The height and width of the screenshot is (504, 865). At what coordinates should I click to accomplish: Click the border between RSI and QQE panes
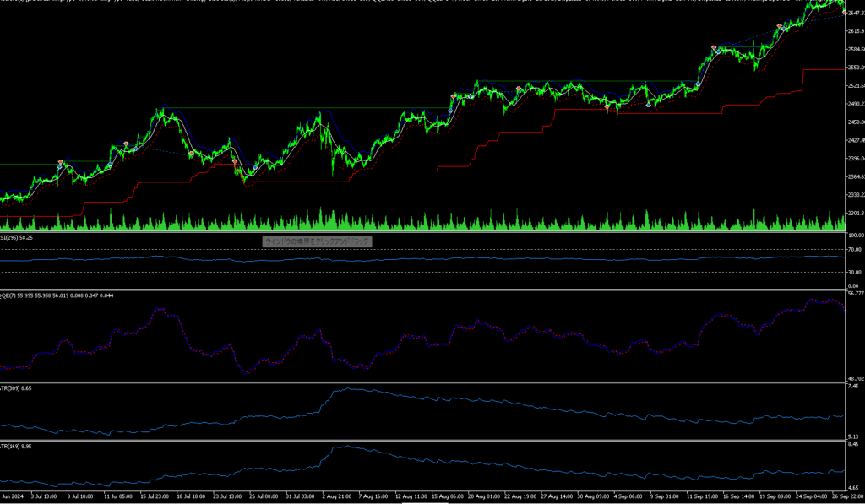[x=422, y=290]
